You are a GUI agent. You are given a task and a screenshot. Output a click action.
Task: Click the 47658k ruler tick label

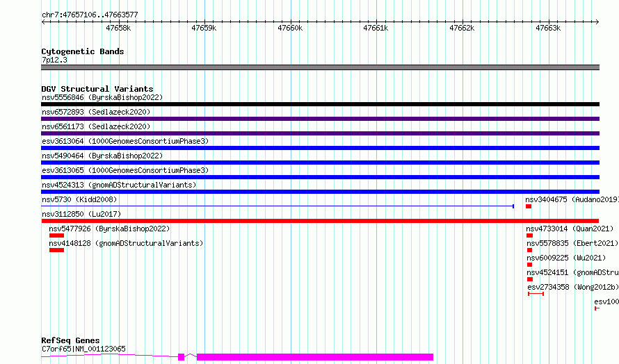pos(118,28)
